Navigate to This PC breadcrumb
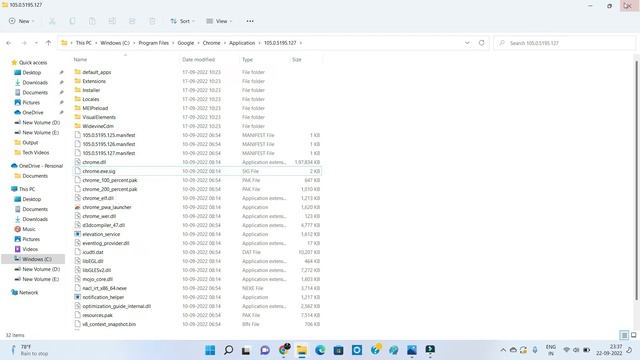The image size is (640, 360). click(x=84, y=43)
